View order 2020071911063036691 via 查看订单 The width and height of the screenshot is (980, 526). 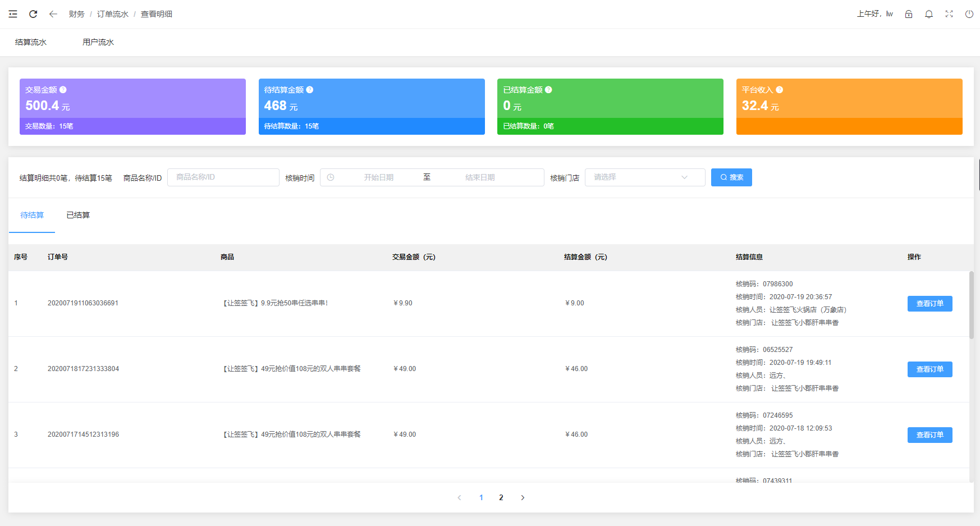click(x=930, y=304)
